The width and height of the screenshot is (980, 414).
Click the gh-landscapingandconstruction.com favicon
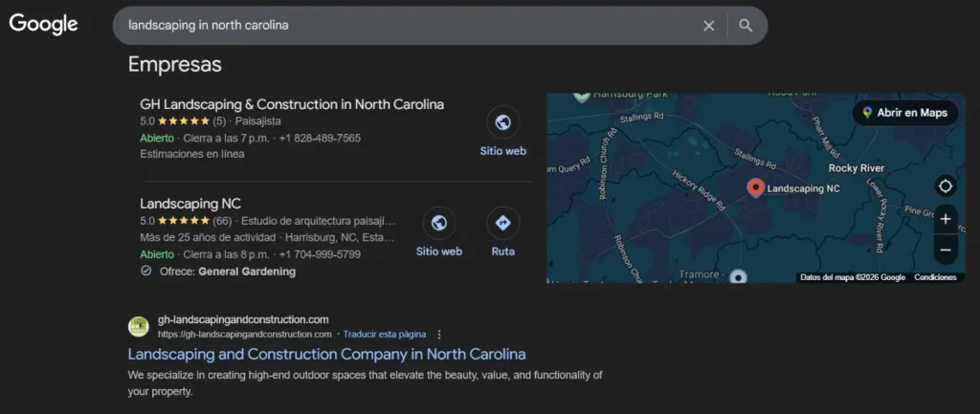[x=139, y=327]
